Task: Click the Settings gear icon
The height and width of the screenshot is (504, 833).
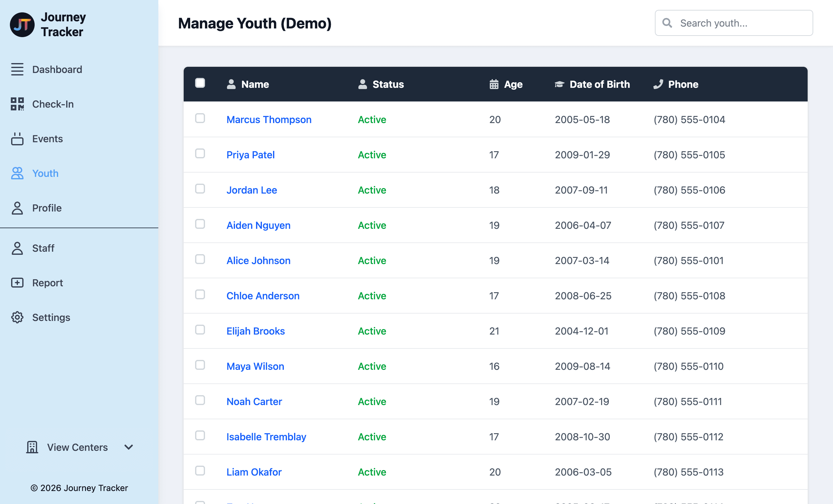Action: click(17, 318)
